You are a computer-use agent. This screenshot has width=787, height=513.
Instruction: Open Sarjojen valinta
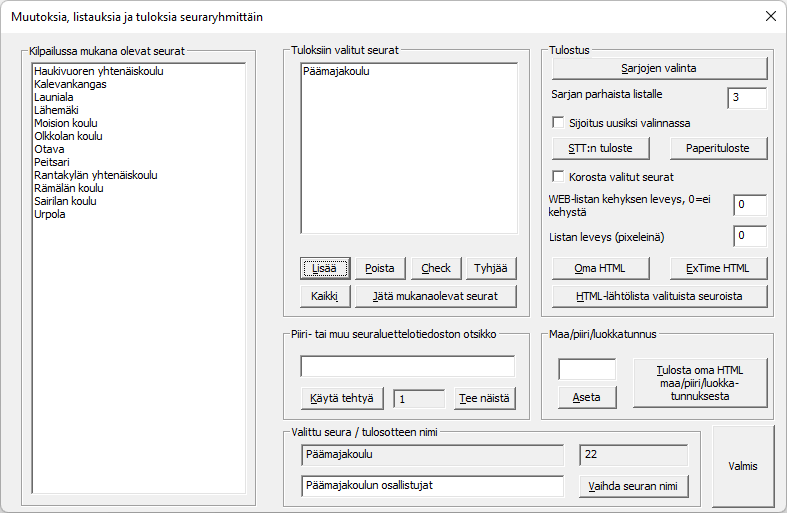[659, 68]
